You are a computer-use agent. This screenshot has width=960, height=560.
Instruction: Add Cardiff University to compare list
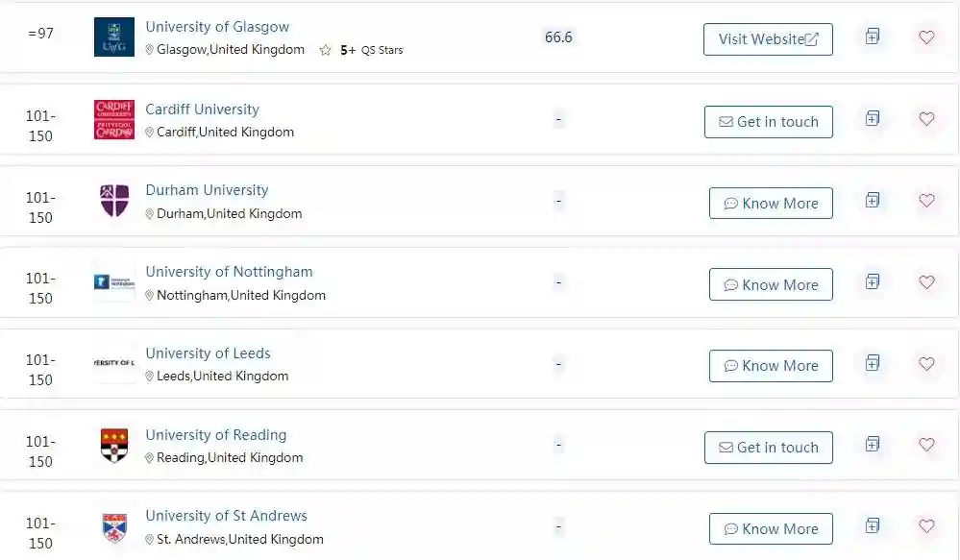coord(872,119)
